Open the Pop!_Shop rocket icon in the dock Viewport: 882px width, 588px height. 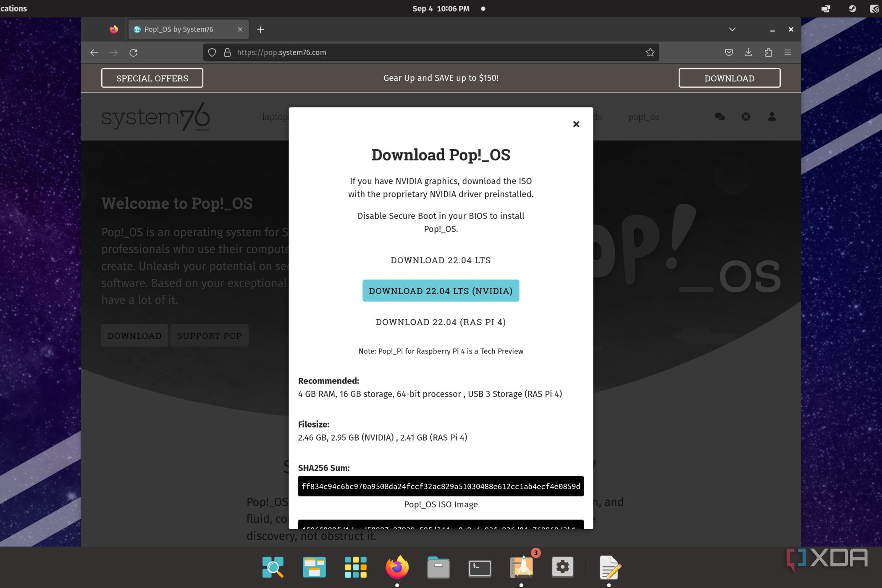[x=521, y=567]
